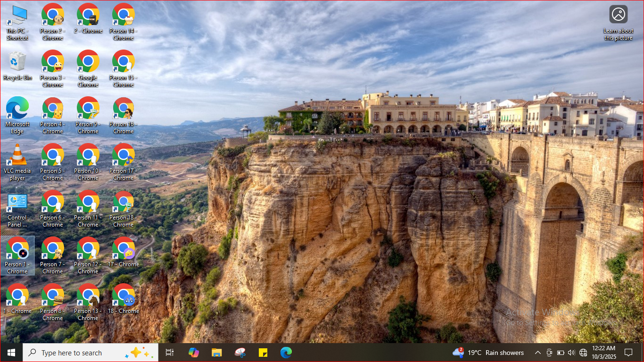This screenshot has width=644, height=362.
Task: Open Sticky Notes from the taskbar
Action: click(x=263, y=353)
